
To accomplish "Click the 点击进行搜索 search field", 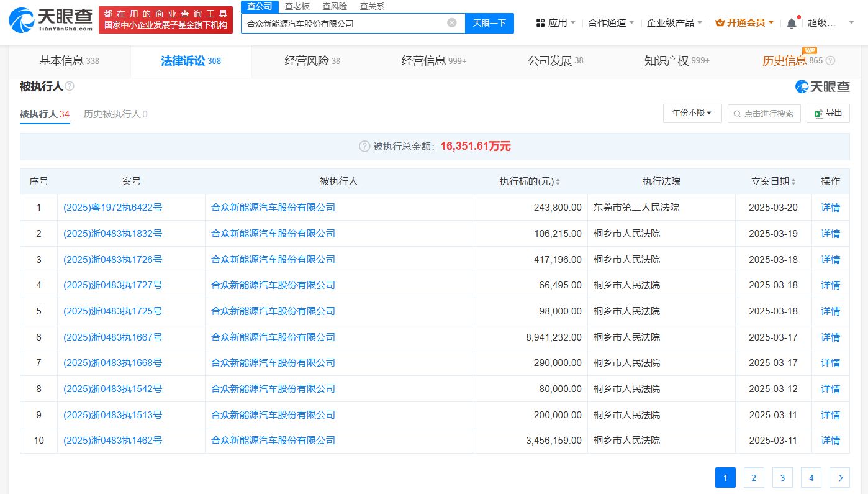I will (764, 114).
